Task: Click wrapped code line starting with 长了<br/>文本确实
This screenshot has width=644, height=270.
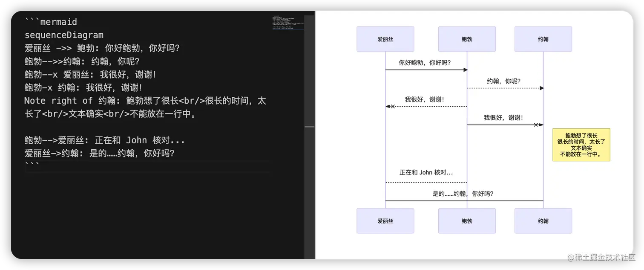Action: click(x=110, y=114)
